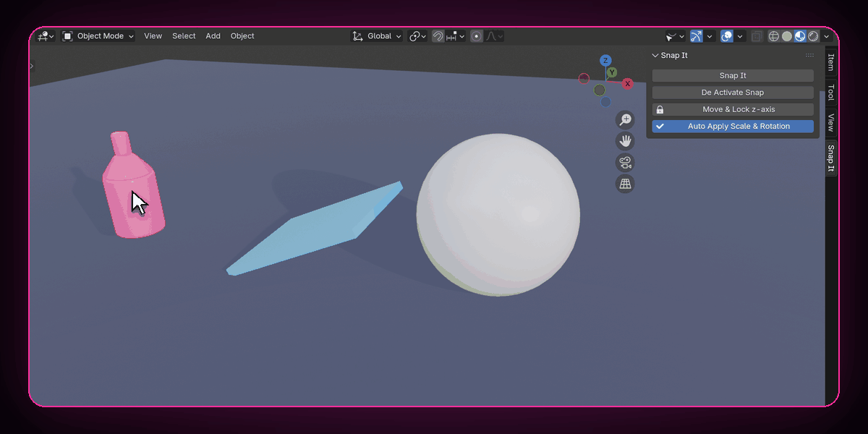This screenshot has width=868, height=434.
Task: Open the object visibility and selectability icon
Action: pyautogui.click(x=674, y=36)
